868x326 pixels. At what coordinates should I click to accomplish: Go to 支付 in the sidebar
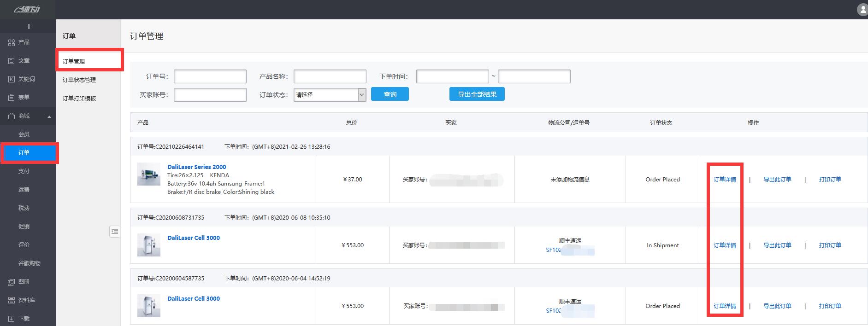24,171
